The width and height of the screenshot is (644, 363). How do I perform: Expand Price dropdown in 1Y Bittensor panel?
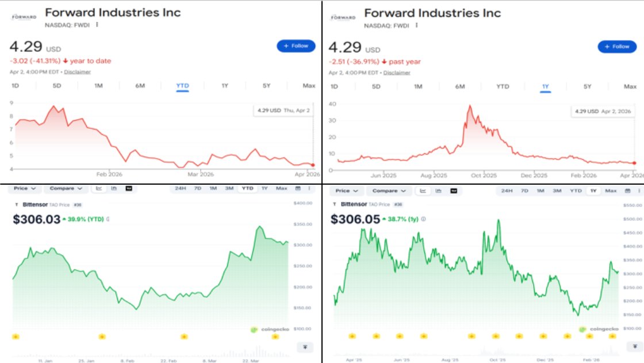click(346, 190)
